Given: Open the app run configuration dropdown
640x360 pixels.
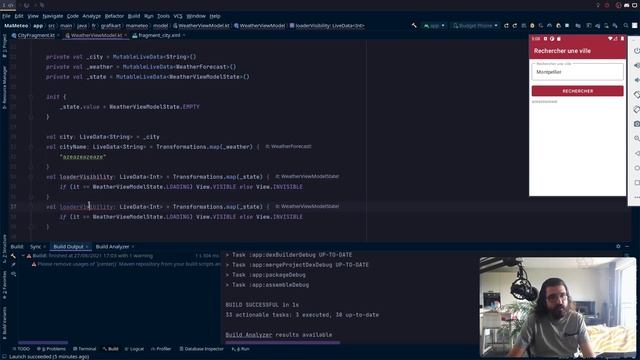Looking at the screenshot, I should coord(434,25).
